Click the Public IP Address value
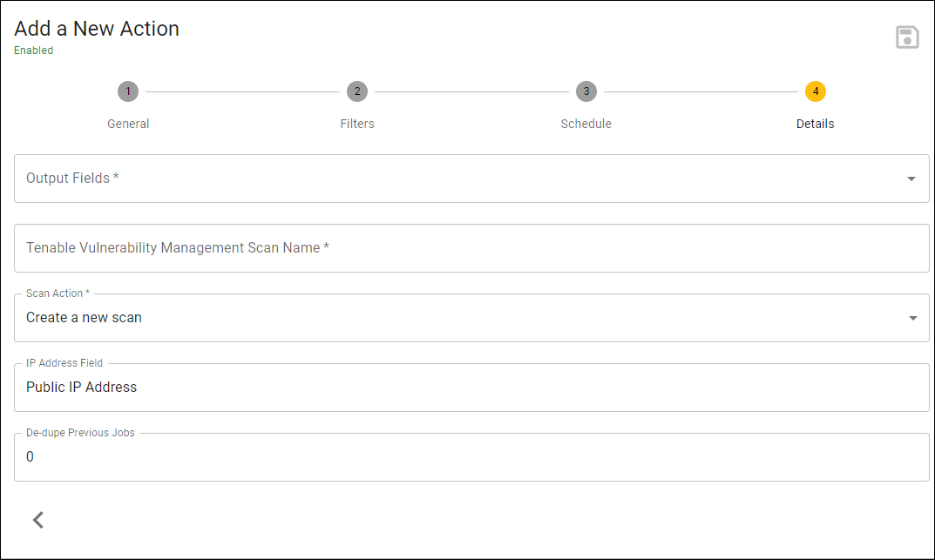This screenshot has height=560, width=935. [82, 388]
